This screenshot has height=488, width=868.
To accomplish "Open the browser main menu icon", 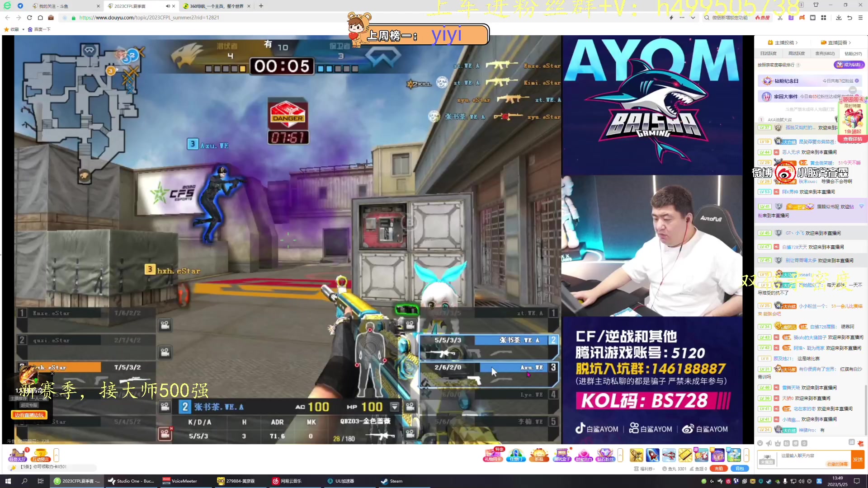I will 860,18.
